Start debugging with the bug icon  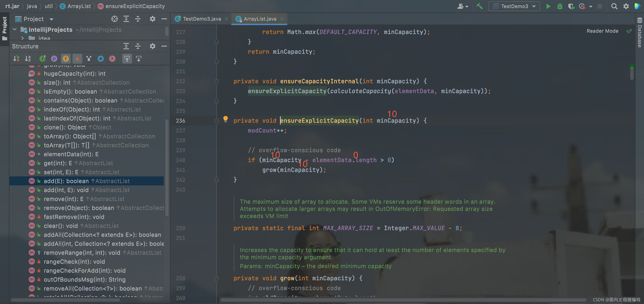560,6
